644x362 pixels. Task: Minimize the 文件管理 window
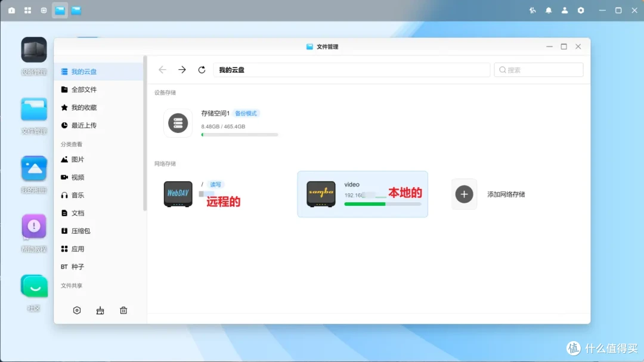tap(550, 47)
